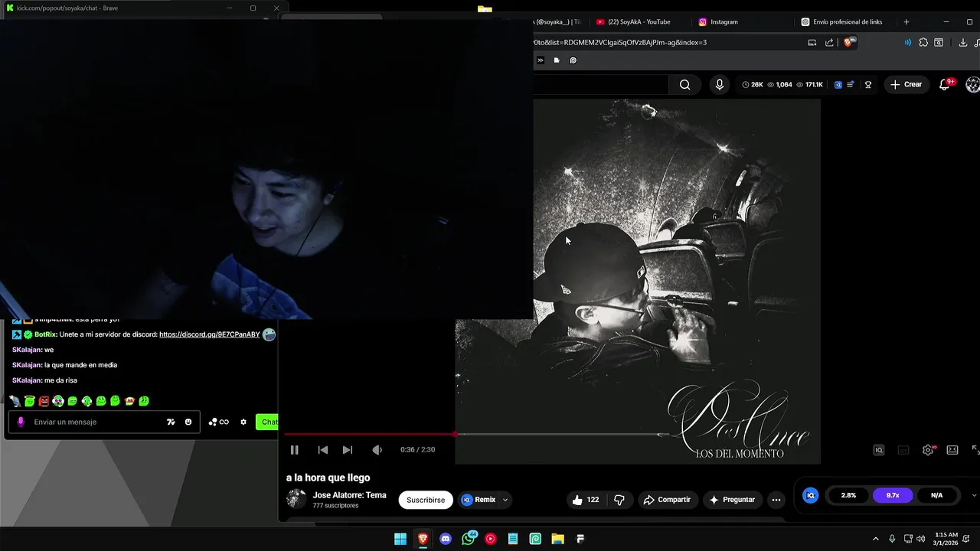Click the YouTube search magnifier button
Viewport: 980px width, 551px height.
pos(685,85)
